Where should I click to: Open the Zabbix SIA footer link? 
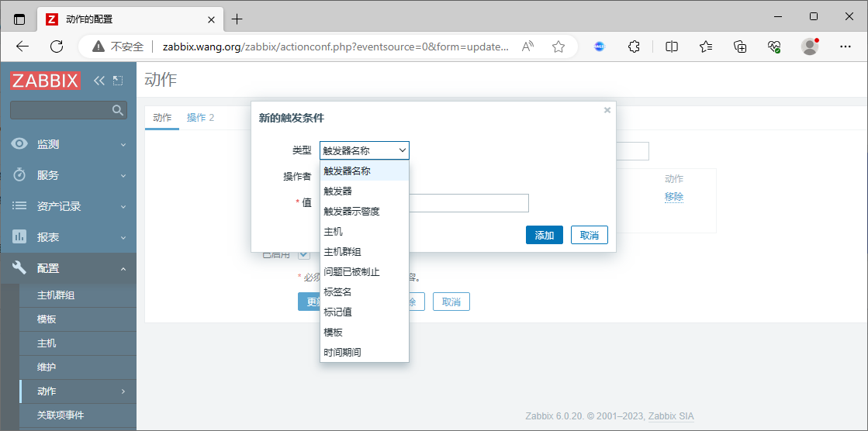pyautogui.click(x=671, y=416)
